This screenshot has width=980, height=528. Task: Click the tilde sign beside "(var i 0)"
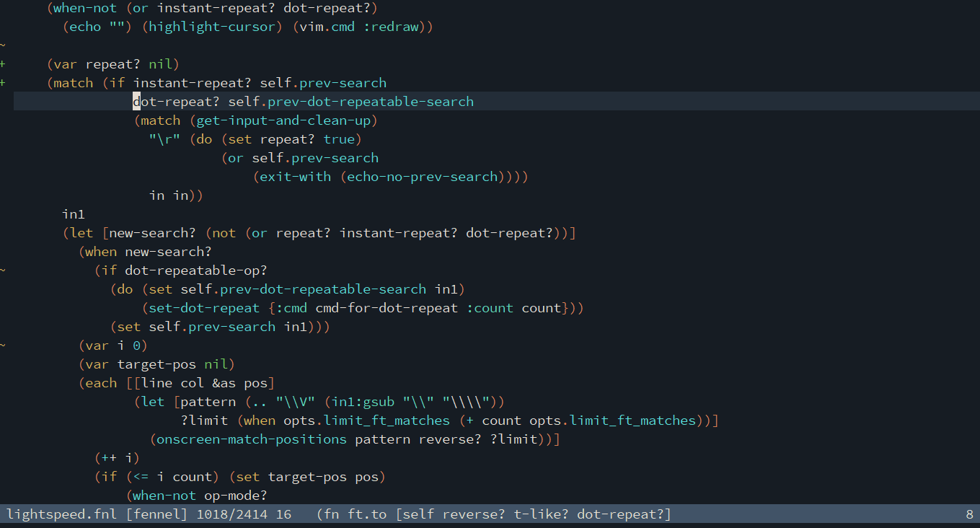tap(3, 346)
